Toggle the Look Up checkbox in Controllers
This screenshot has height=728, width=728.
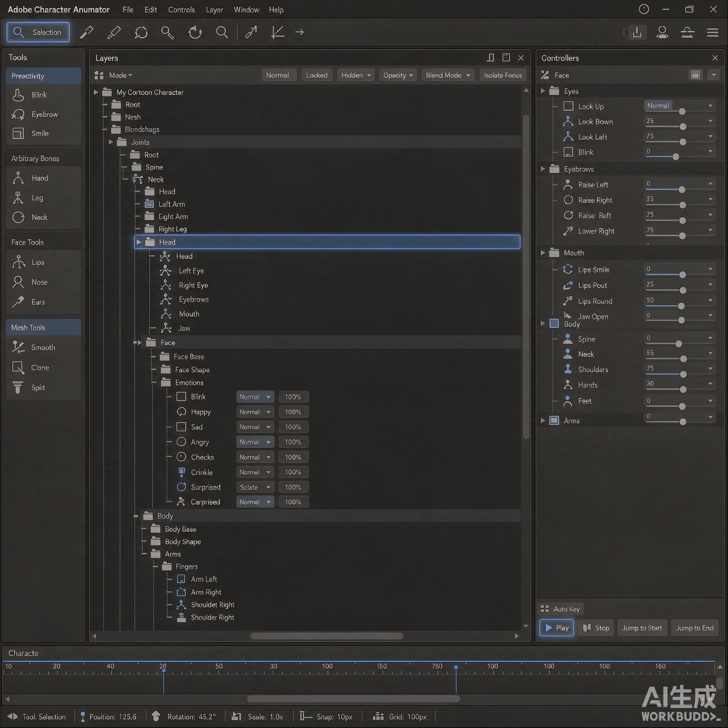click(568, 106)
